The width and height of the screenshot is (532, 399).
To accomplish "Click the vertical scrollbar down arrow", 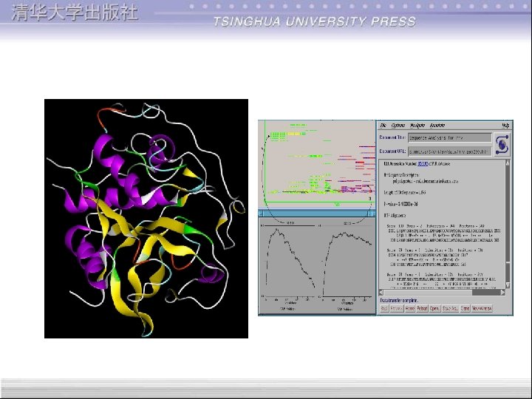I will coord(508,285).
